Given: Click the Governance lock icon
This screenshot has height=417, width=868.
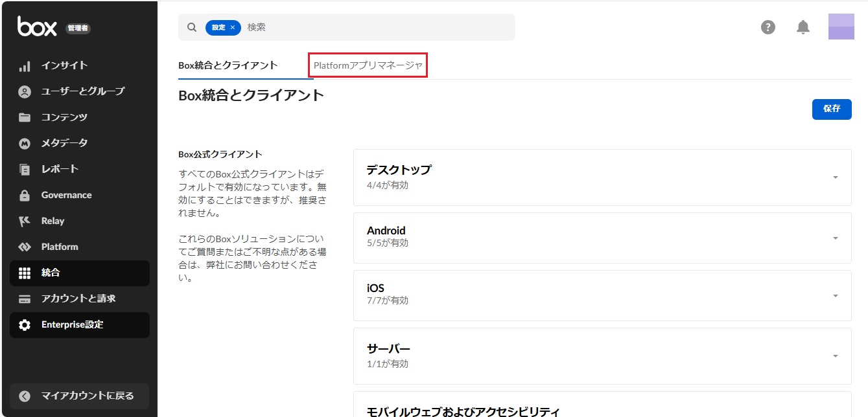Looking at the screenshot, I should tap(25, 196).
